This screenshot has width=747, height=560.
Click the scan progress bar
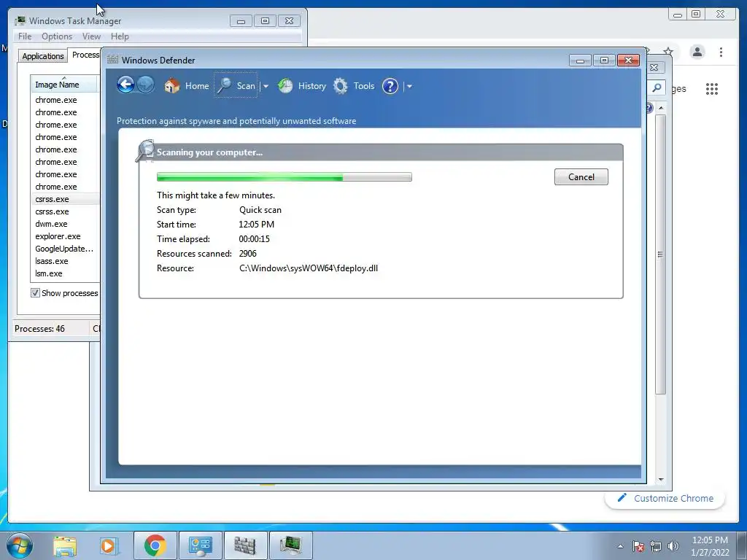pyautogui.click(x=285, y=177)
